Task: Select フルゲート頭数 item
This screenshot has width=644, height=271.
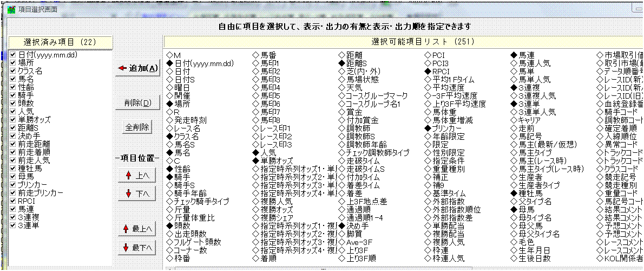Action: click(x=194, y=242)
